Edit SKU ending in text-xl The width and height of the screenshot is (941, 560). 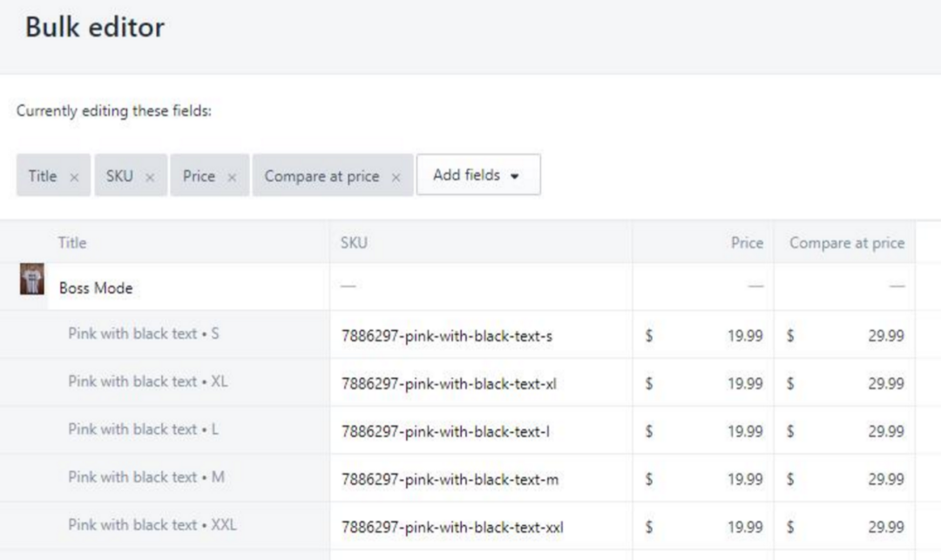[x=481, y=383]
